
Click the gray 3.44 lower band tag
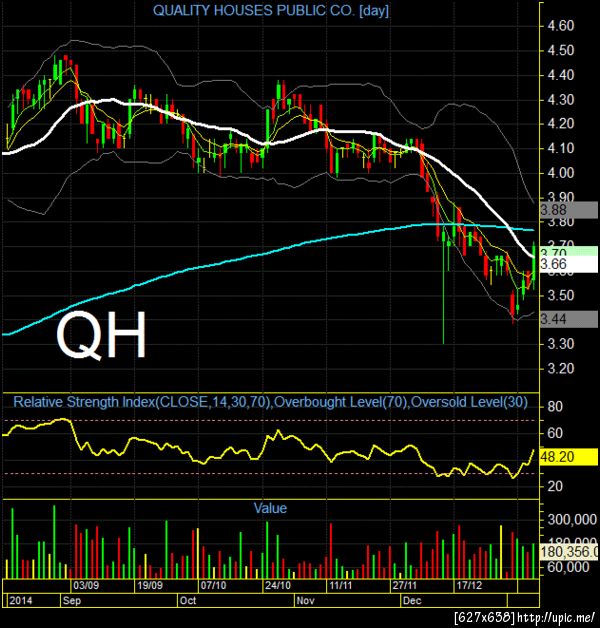point(569,319)
